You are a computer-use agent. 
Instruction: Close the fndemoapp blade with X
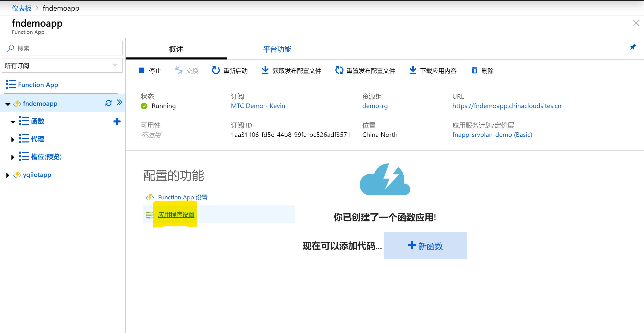[x=636, y=23]
